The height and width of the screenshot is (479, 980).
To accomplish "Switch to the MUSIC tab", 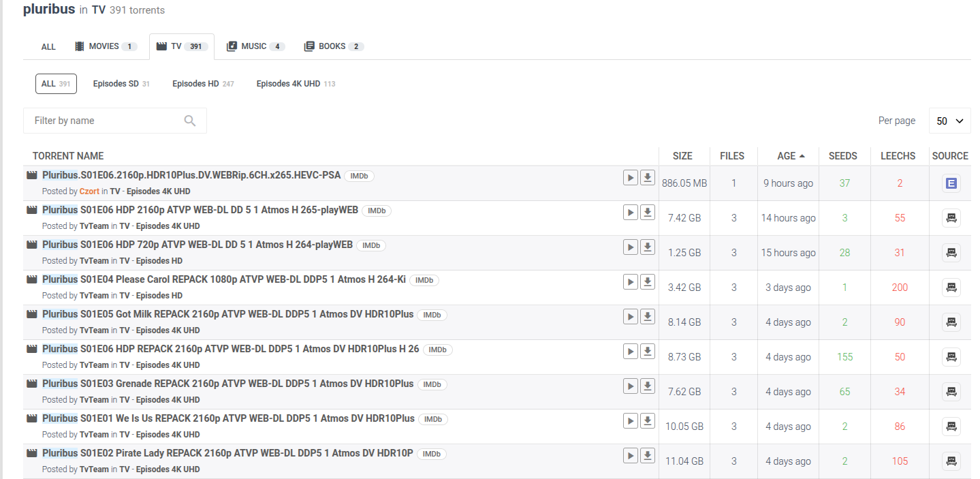I will click(255, 46).
